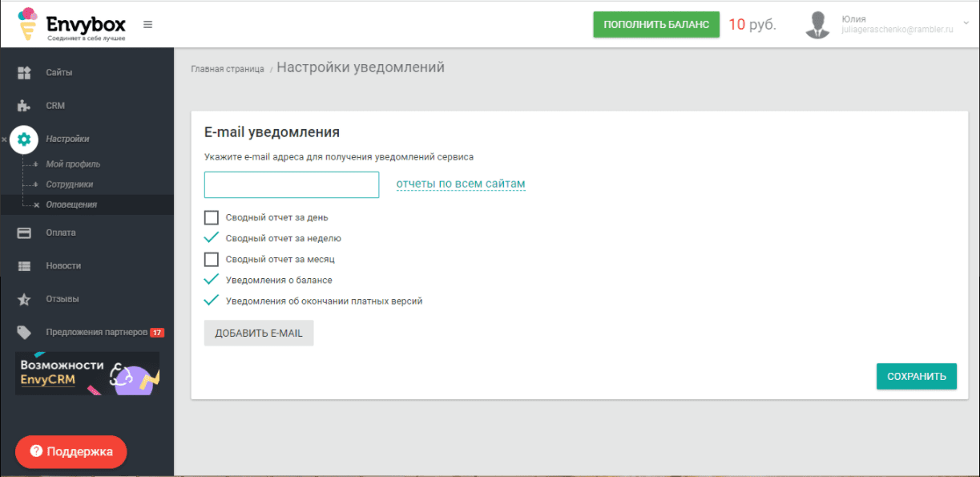
Task: Check Сводный отчет за месяц box
Action: point(212,259)
